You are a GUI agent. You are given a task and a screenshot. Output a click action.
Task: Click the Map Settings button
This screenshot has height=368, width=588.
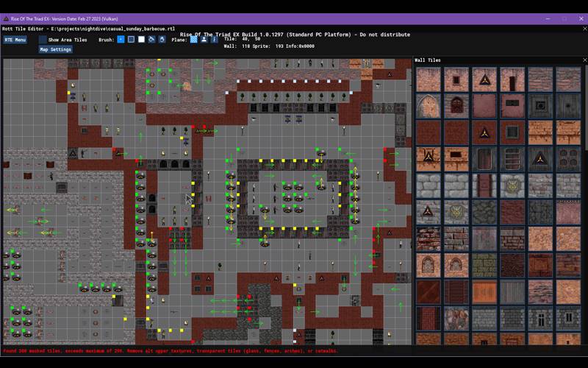click(x=56, y=50)
